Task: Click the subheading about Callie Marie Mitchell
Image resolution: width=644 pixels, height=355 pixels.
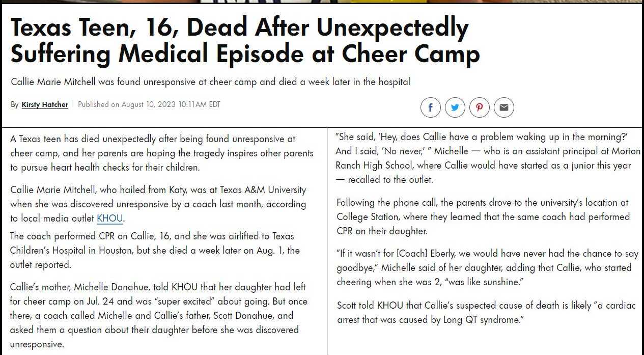Action: [210, 82]
